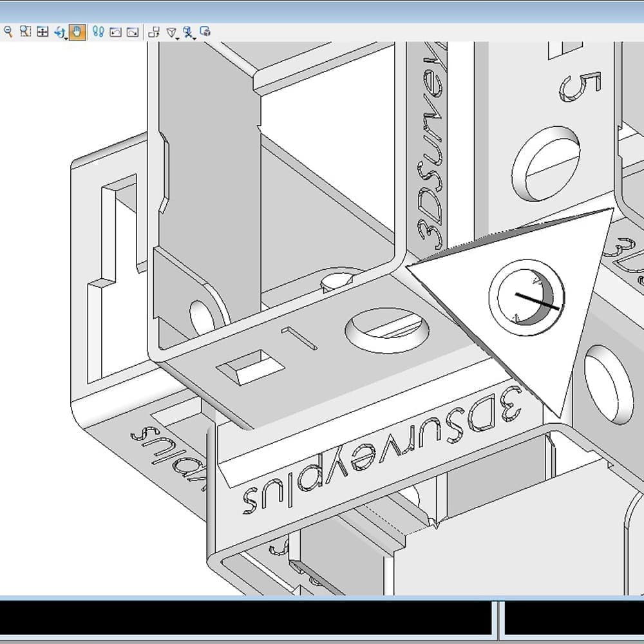Go to View Next
The width and height of the screenshot is (644, 644).
click(x=133, y=32)
